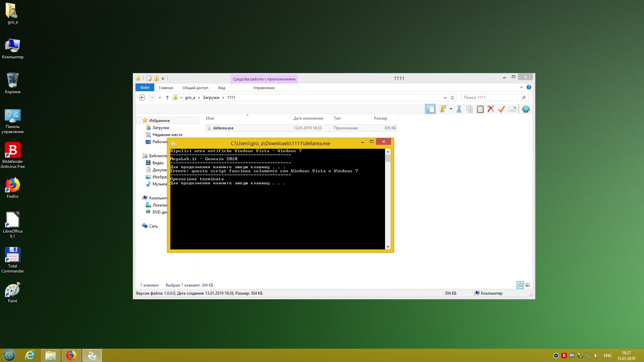Click the Paste clipboard icon
Screen dimensions: 644x362
[480, 109]
